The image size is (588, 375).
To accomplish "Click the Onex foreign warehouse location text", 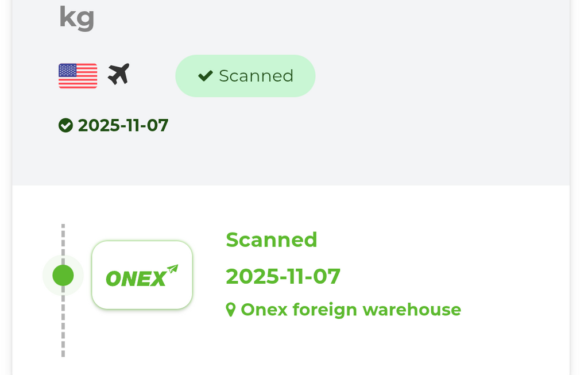I will click(x=350, y=310).
